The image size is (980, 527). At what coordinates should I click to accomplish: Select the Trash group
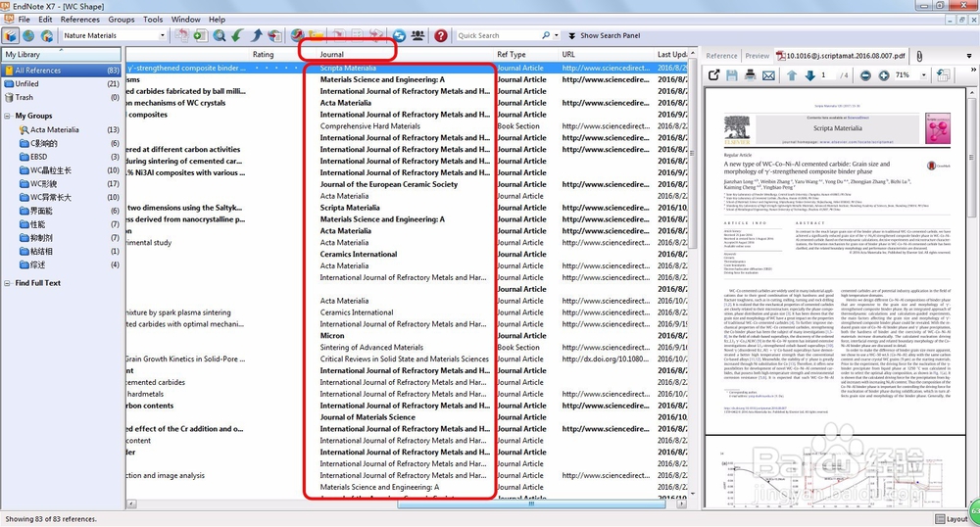(62, 97)
